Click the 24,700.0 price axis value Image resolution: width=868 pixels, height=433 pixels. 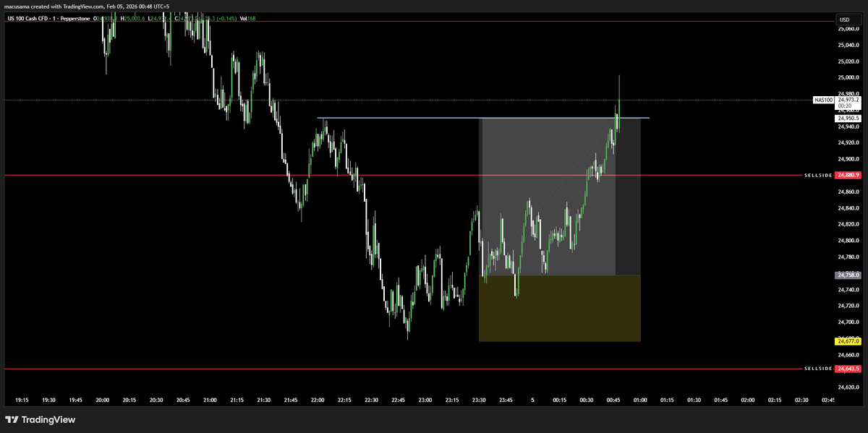[x=848, y=322]
